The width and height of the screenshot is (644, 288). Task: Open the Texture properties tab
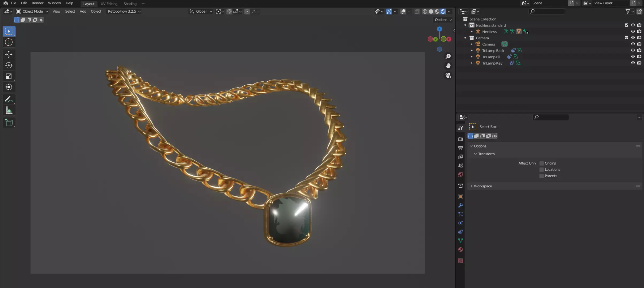pyautogui.click(x=460, y=260)
